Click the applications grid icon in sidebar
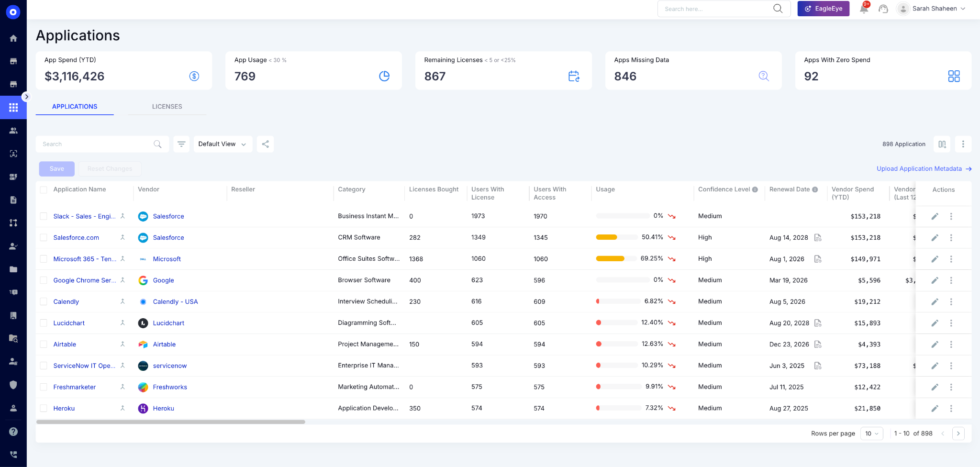Screen dimensions: 980x467 coord(13,108)
